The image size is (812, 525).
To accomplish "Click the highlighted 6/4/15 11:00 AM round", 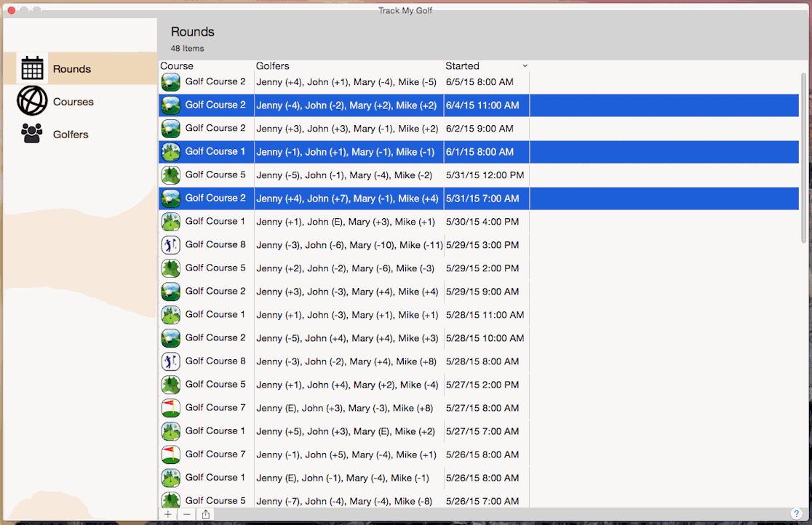I will click(482, 105).
